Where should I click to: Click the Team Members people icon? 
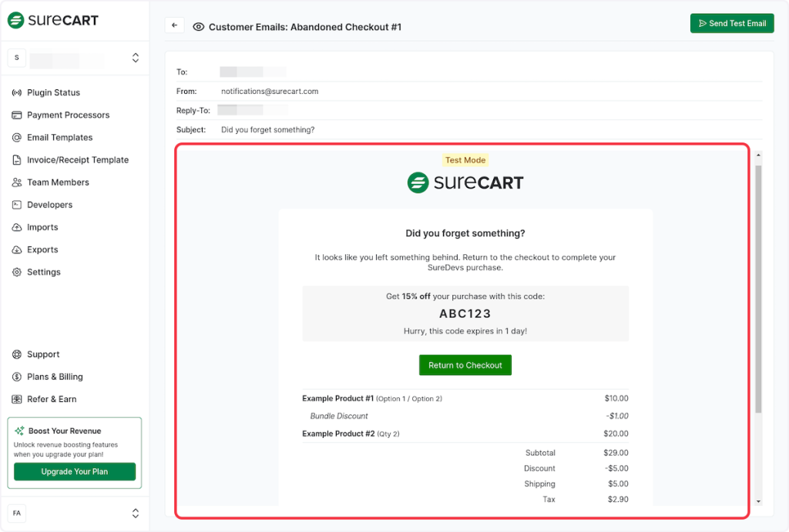pyautogui.click(x=17, y=182)
